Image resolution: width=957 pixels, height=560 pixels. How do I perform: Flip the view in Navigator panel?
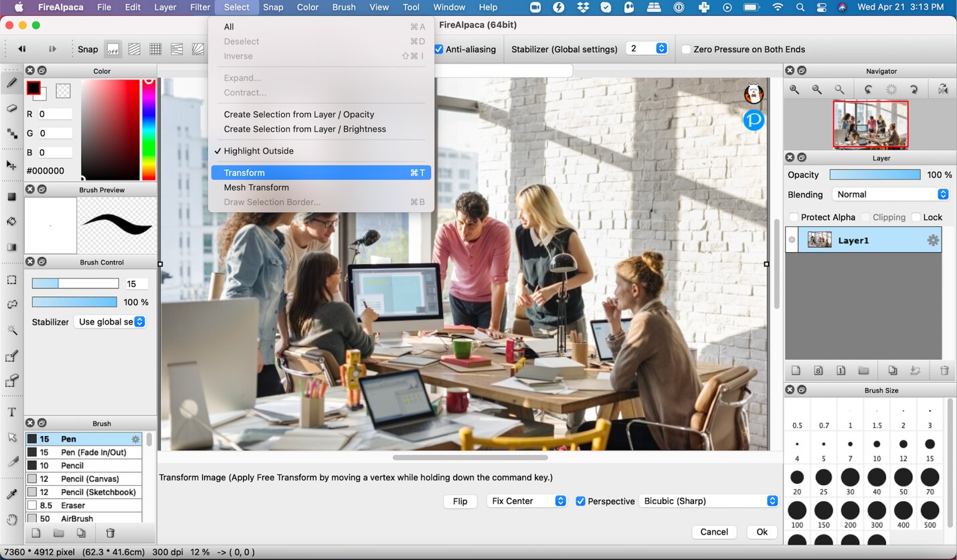click(942, 89)
